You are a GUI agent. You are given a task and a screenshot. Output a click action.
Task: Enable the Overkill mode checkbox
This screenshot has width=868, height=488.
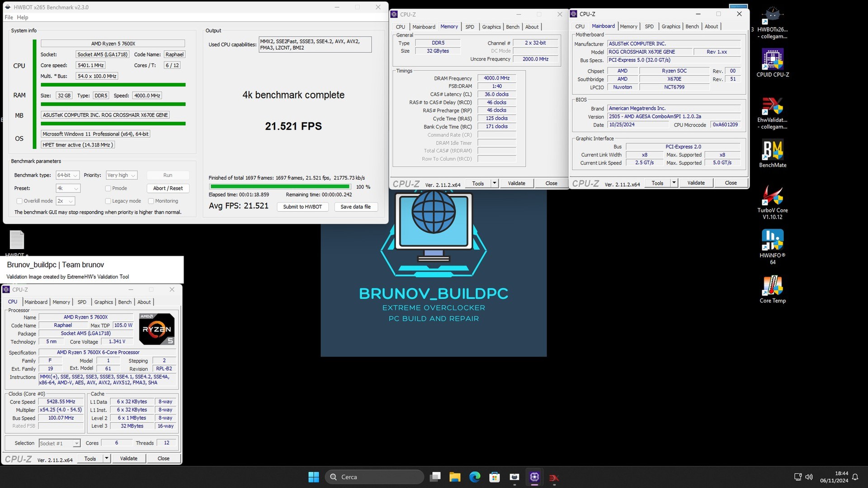point(19,201)
